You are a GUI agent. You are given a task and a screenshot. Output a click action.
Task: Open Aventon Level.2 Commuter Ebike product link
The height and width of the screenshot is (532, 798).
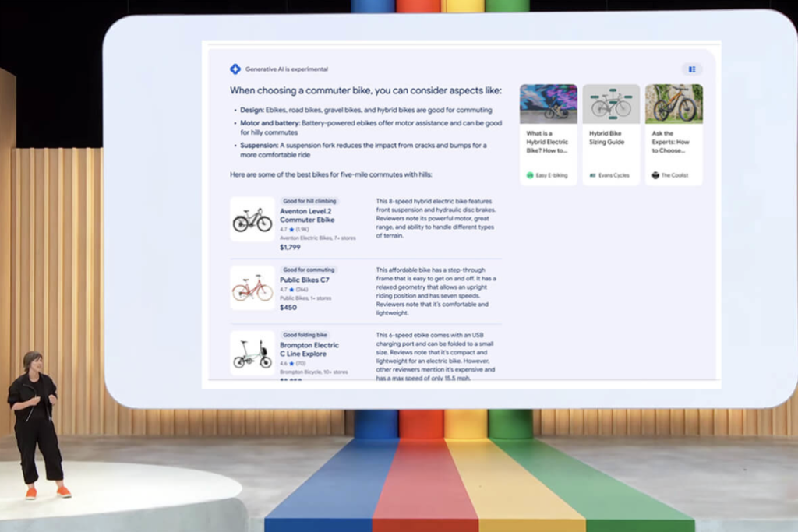click(x=307, y=215)
